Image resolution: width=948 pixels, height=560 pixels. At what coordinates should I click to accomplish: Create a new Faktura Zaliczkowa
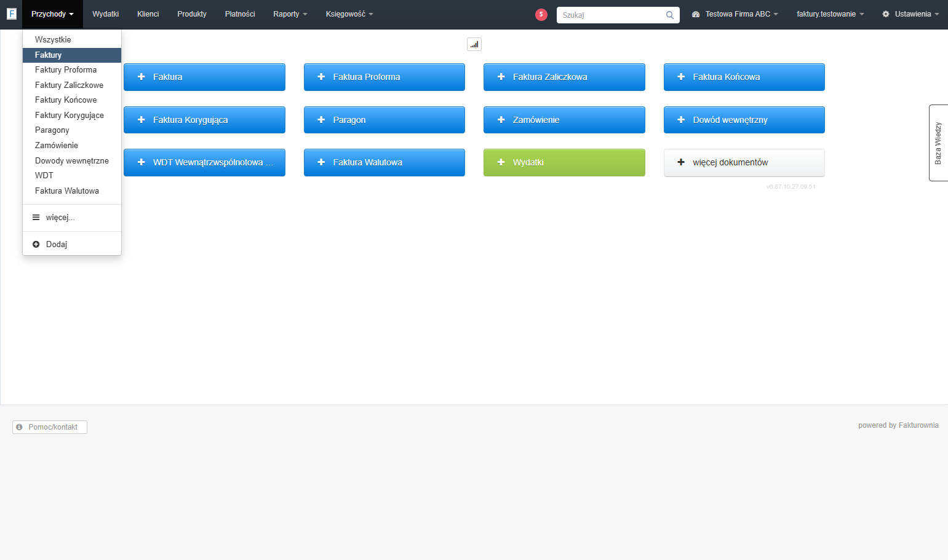[x=564, y=77]
